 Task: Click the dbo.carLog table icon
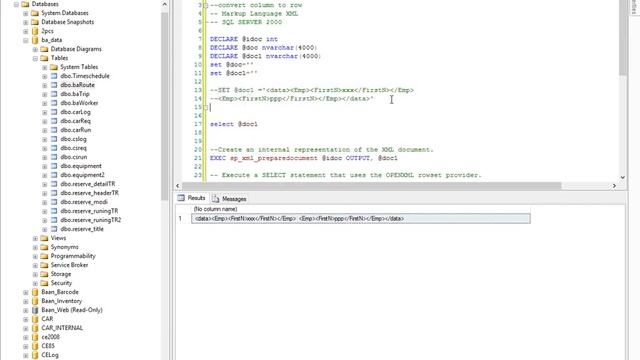(x=54, y=112)
